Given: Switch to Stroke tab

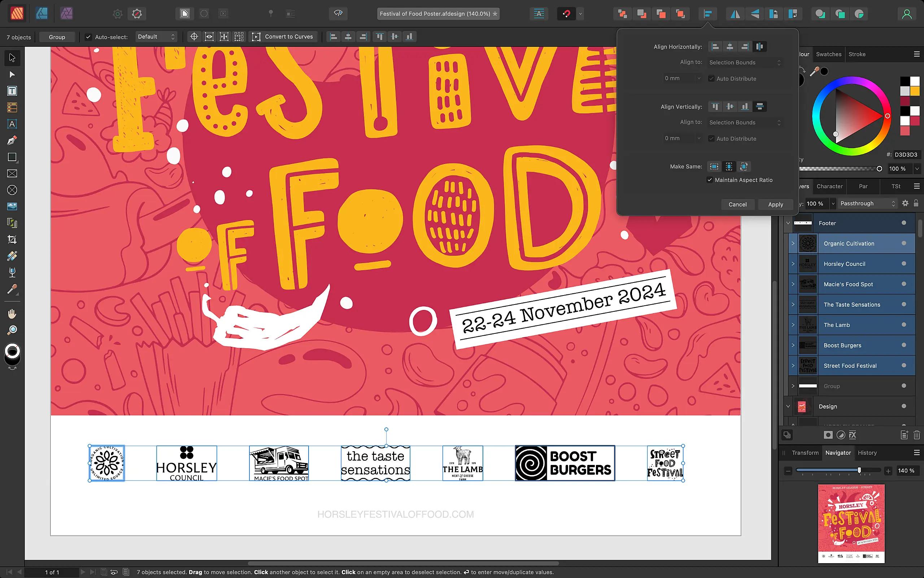Looking at the screenshot, I should 857,54.
